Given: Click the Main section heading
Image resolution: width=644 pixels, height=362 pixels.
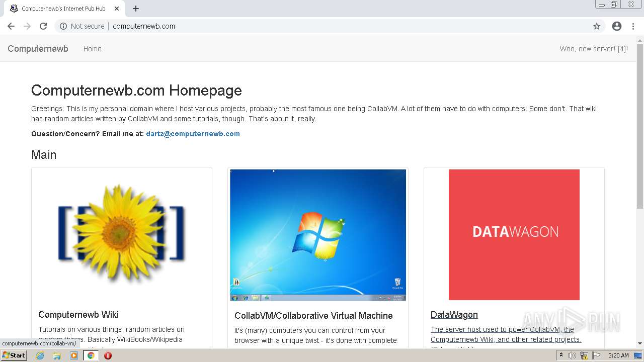Looking at the screenshot, I should coord(44,155).
